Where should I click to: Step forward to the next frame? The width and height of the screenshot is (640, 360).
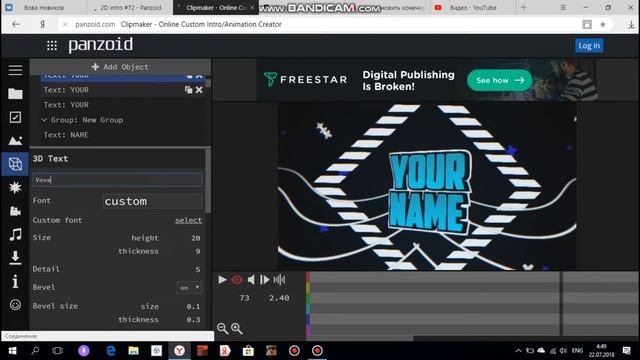coord(264,280)
